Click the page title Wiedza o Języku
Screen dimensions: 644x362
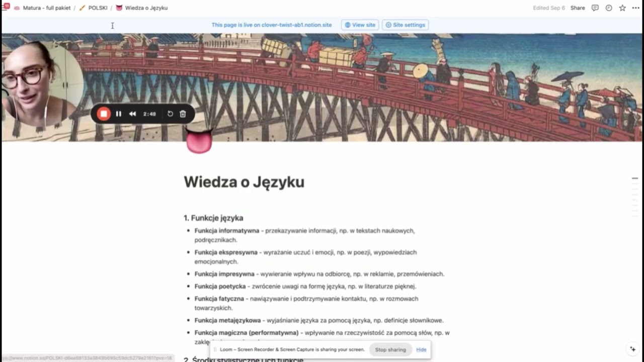(244, 182)
